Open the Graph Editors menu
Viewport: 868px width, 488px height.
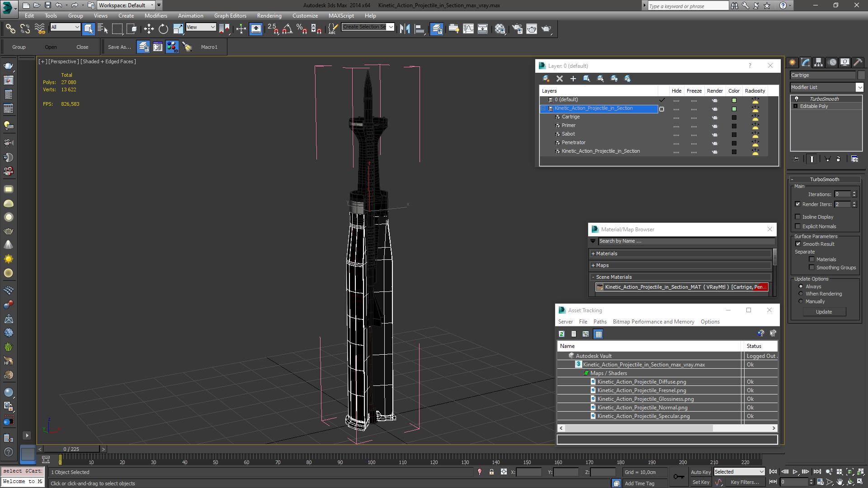[230, 15]
